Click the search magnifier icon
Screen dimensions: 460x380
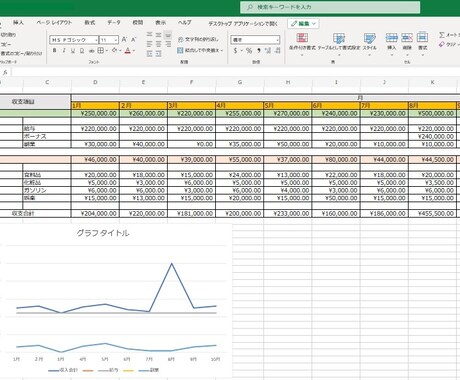(250, 7)
